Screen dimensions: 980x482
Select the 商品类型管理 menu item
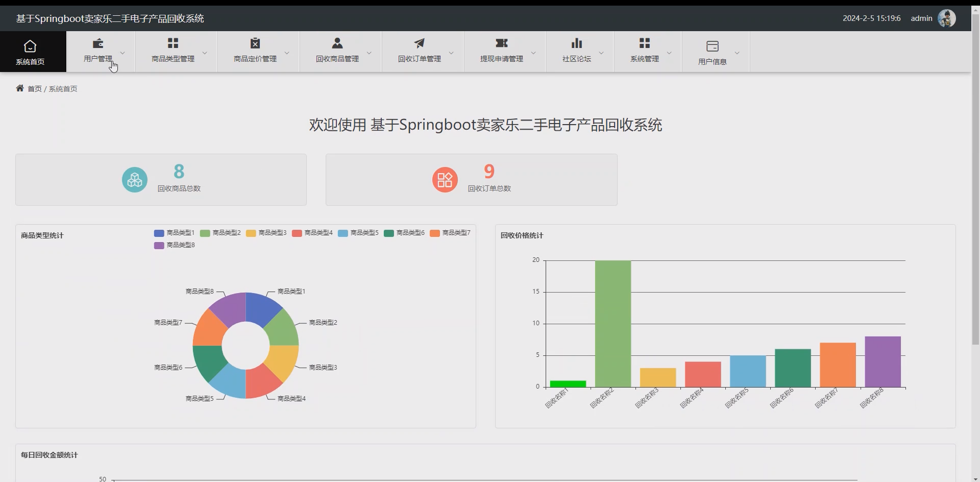pos(173,58)
